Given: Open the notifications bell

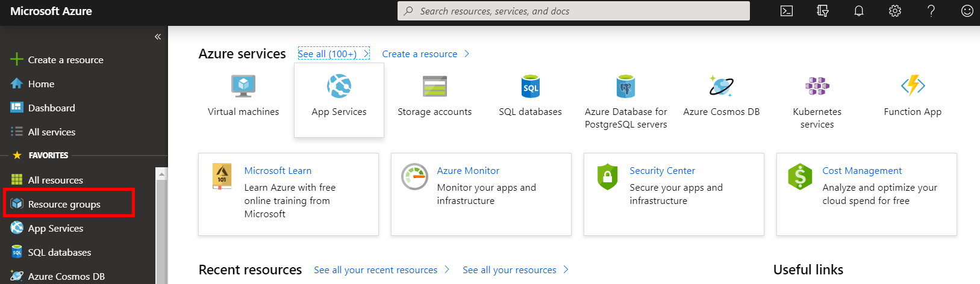Looking at the screenshot, I should pyautogui.click(x=859, y=11).
